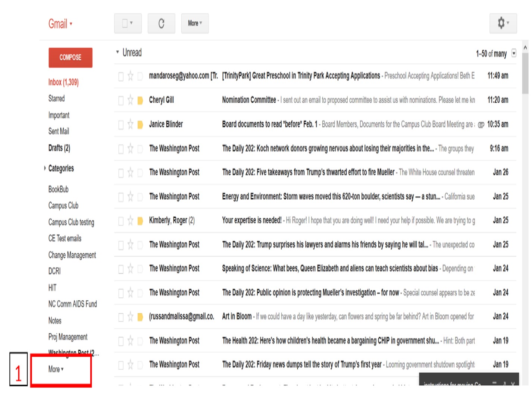Star the Trump surprises his lawyers email

130,245
